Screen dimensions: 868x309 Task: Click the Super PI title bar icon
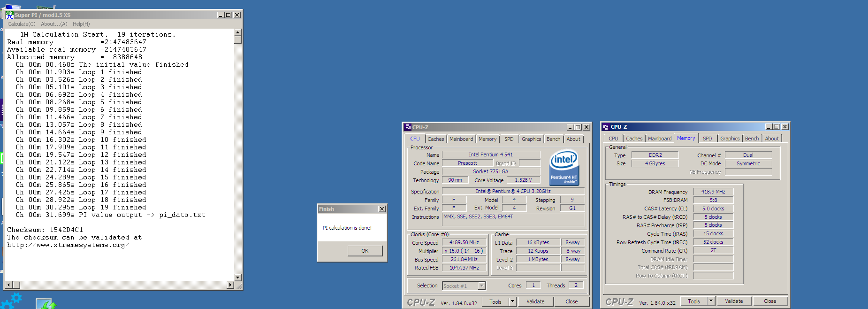pyautogui.click(x=9, y=15)
